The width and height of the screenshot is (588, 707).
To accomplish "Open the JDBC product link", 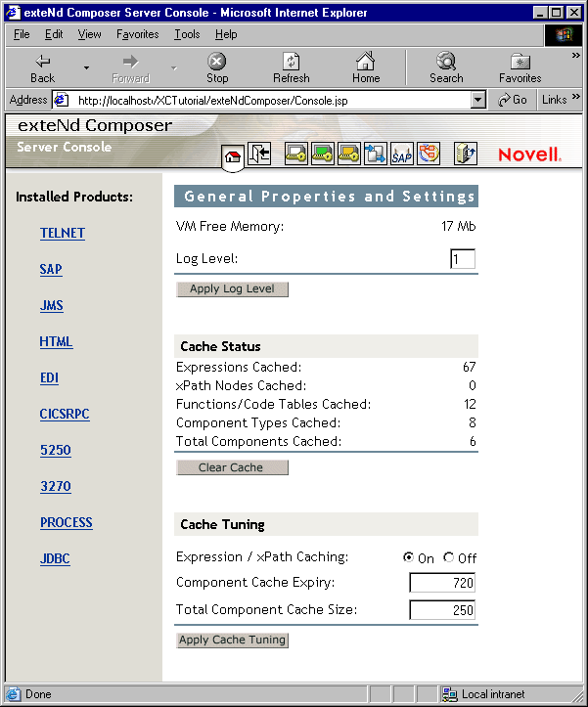I will pos(55,558).
